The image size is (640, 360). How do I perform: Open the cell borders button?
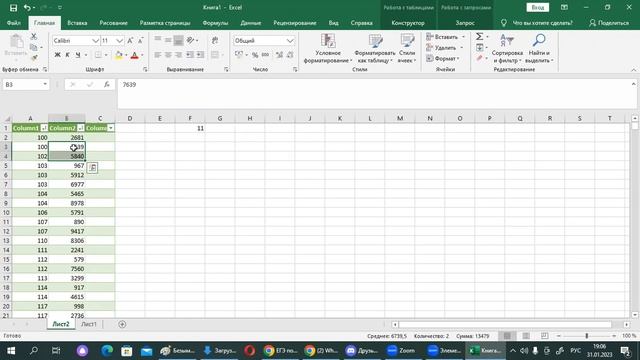click(98, 55)
